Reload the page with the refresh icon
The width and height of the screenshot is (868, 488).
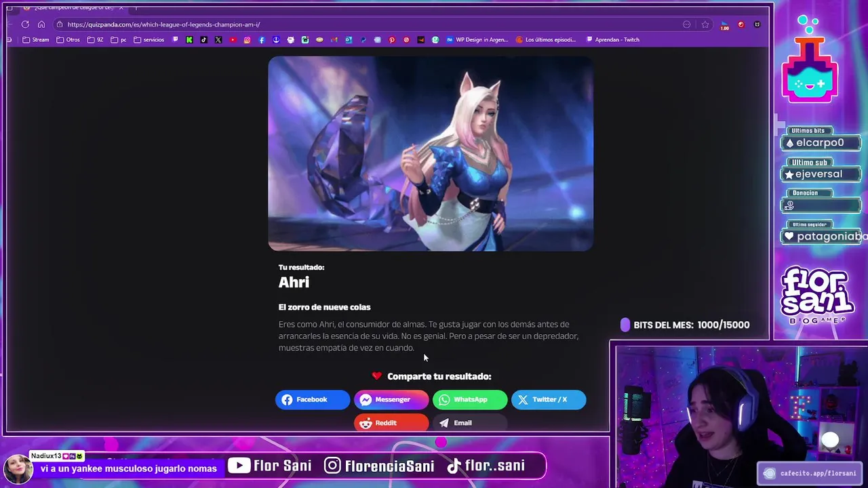(25, 24)
